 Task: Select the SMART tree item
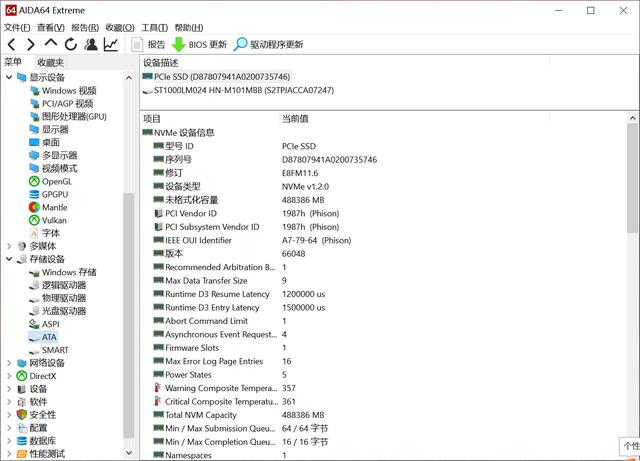point(49,350)
